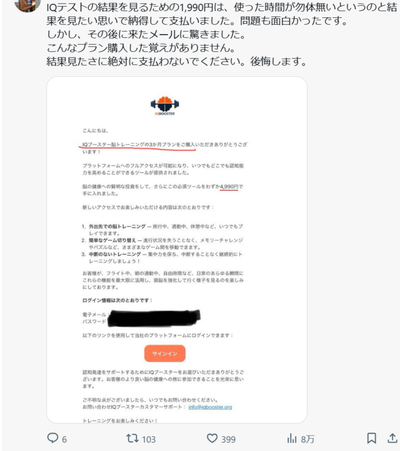400x451 pixels.
Task: Bookmark this post
Action: [x=372, y=438]
